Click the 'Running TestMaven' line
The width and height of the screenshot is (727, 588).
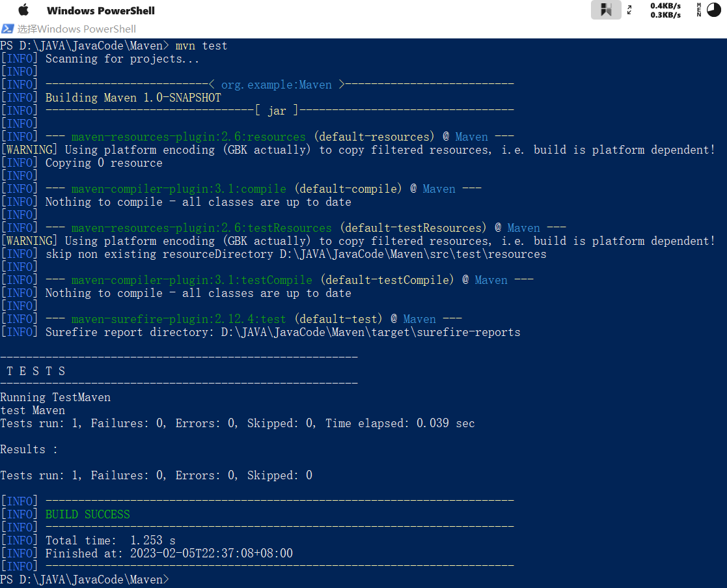point(55,397)
